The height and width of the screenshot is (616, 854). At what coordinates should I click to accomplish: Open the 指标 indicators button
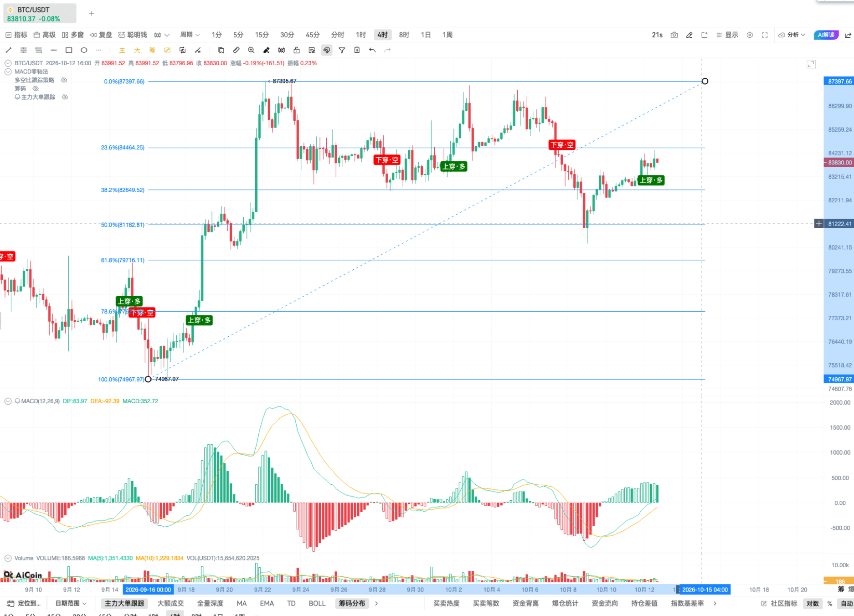[x=16, y=35]
